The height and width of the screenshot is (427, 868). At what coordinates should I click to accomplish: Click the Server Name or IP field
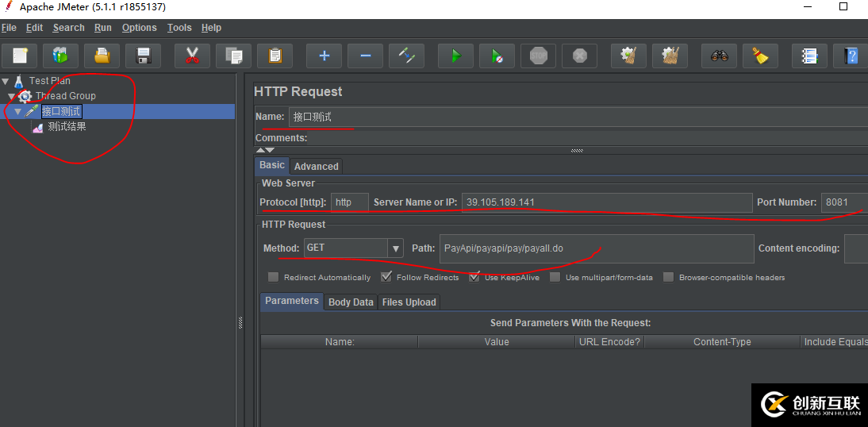pyautogui.click(x=607, y=202)
